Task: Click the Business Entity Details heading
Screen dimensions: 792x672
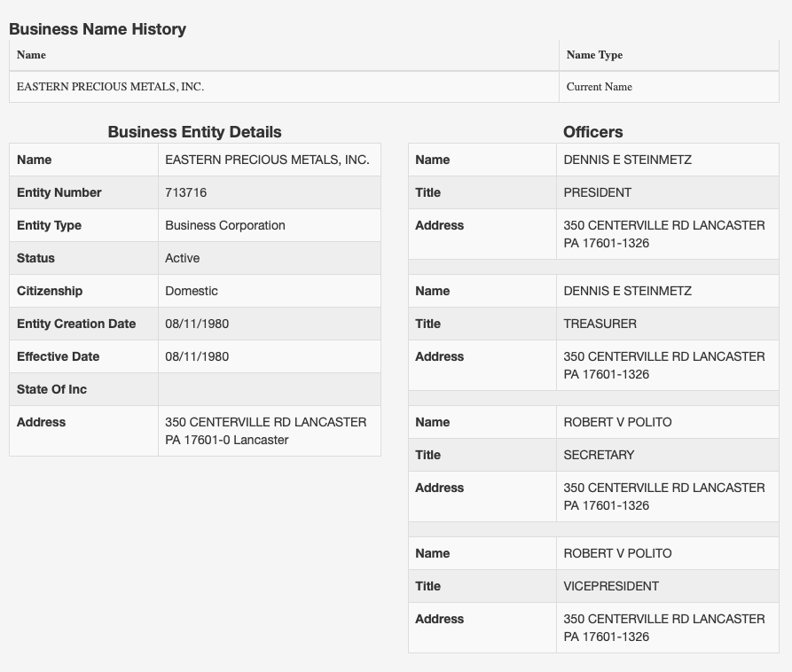Action: pyautogui.click(x=194, y=132)
